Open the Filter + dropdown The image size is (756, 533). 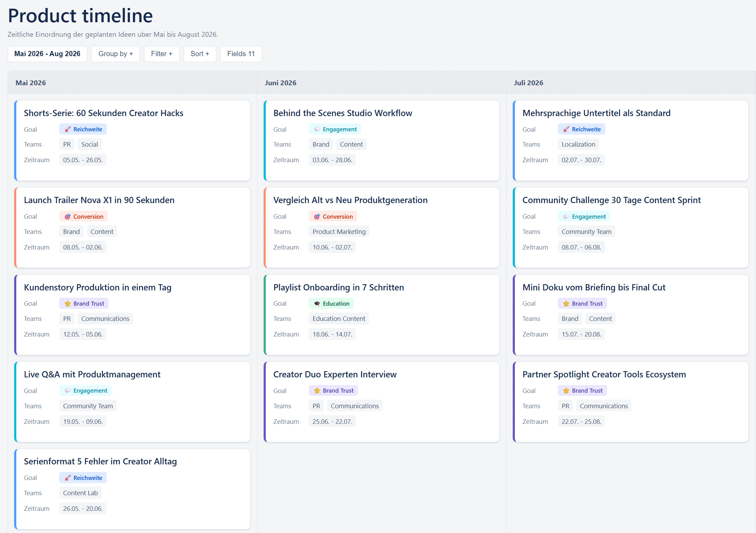coord(161,54)
